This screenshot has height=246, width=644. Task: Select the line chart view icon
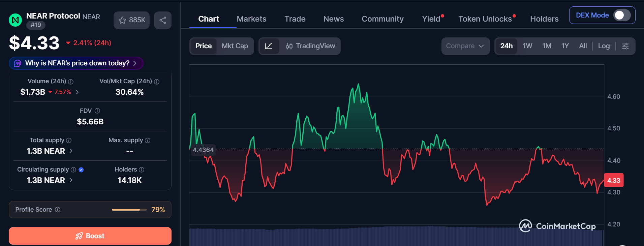(269, 46)
